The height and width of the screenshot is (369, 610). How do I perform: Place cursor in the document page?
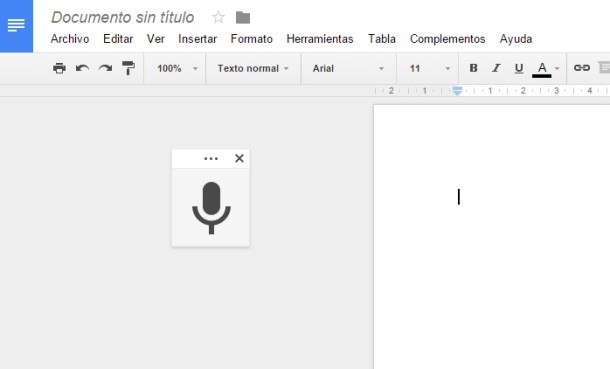click(x=492, y=236)
